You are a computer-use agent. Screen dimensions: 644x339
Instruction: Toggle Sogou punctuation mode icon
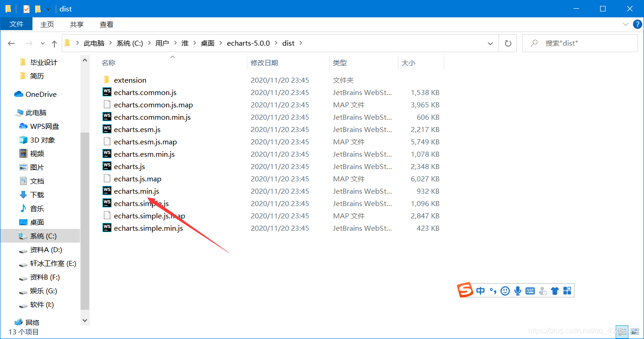[493, 291]
